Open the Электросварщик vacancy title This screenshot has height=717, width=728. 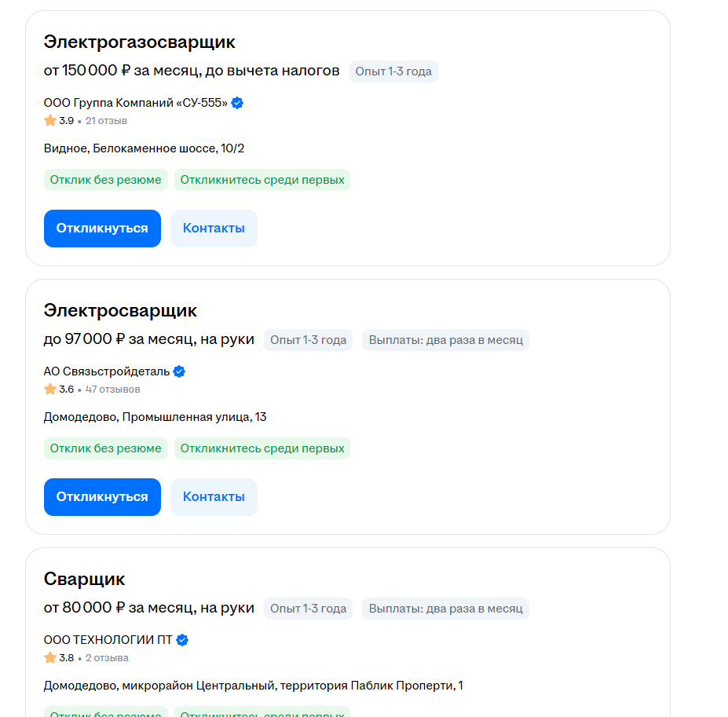[120, 310]
